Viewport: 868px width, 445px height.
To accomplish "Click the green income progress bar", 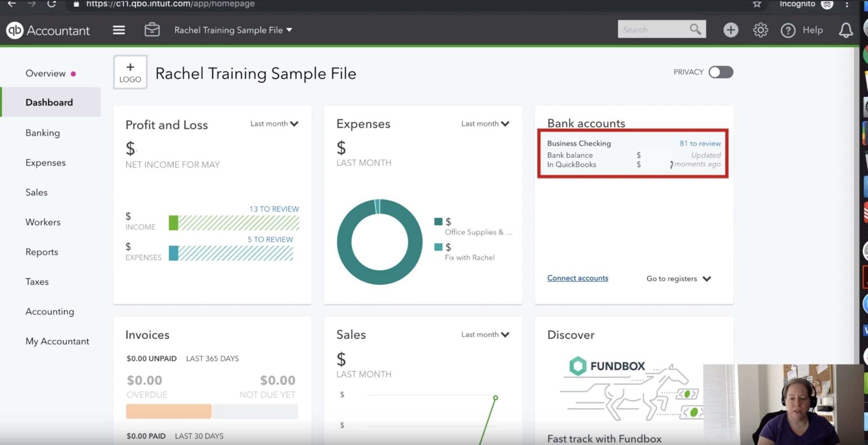I will click(234, 223).
